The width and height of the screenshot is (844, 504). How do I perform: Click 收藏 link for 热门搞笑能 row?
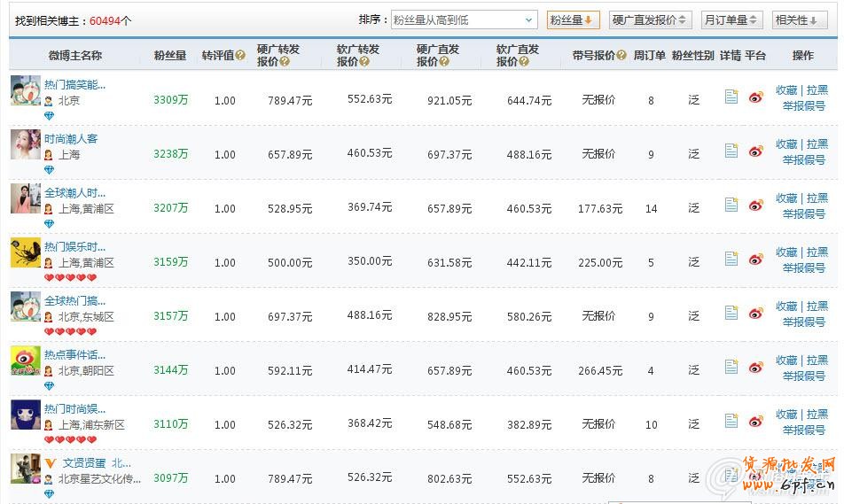tap(786, 89)
